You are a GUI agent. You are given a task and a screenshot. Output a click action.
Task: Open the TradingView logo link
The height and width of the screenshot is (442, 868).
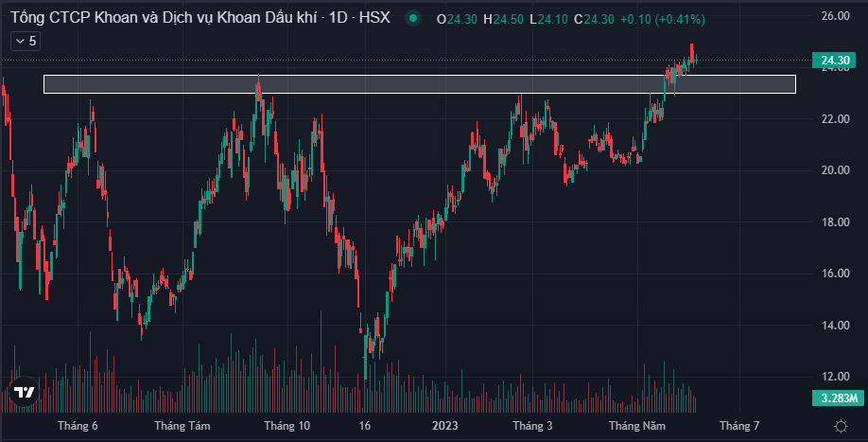(x=24, y=393)
